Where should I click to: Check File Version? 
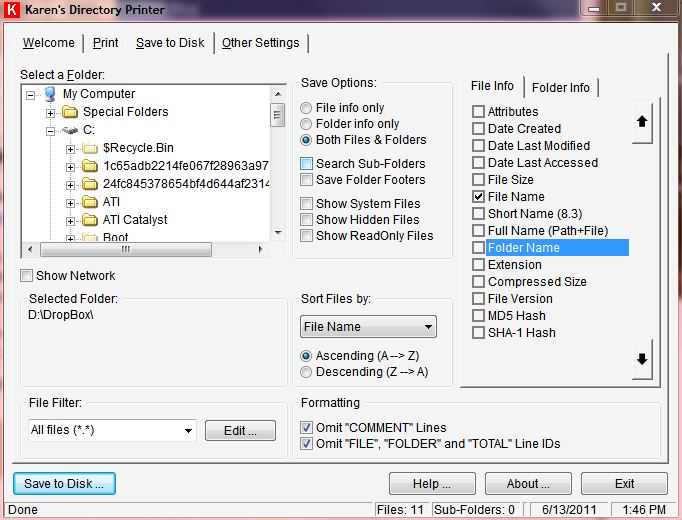478,299
